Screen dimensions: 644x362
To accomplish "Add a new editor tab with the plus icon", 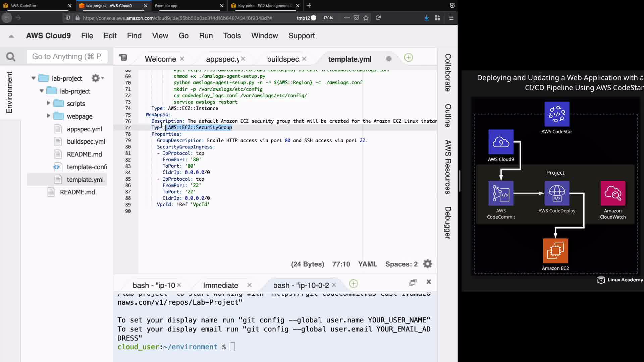I will 408,58.
